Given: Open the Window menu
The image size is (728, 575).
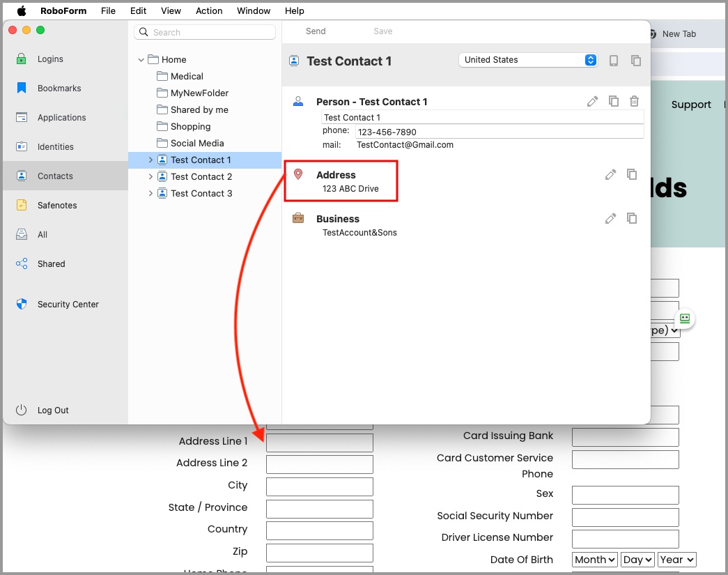Looking at the screenshot, I should pos(254,10).
